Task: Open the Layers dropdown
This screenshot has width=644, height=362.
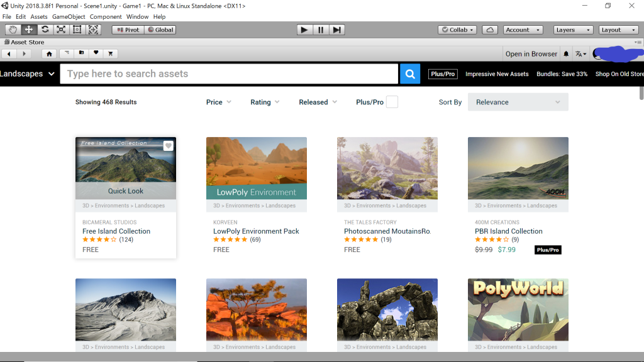Action: tap(572, 30)
